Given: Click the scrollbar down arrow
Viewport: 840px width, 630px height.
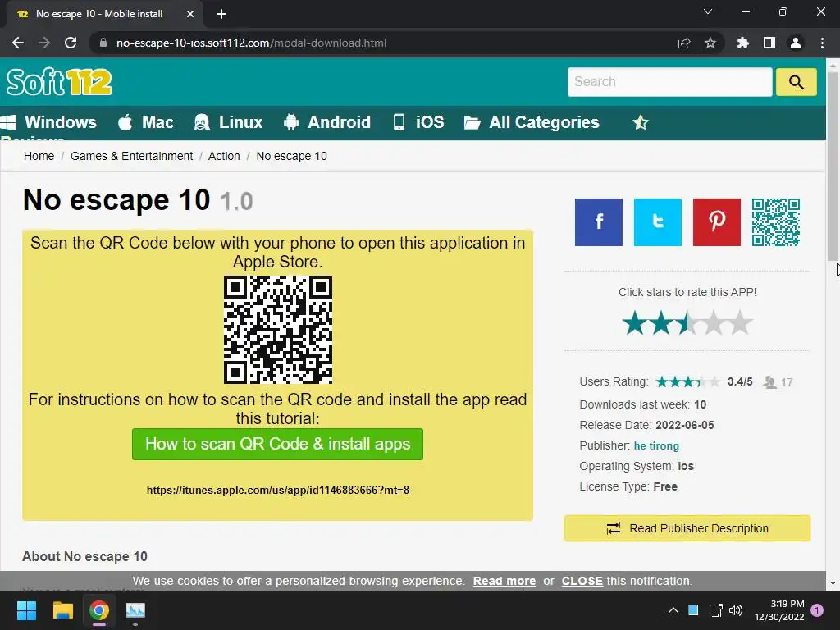Looking at the screenshot, I should coord(833,583).
